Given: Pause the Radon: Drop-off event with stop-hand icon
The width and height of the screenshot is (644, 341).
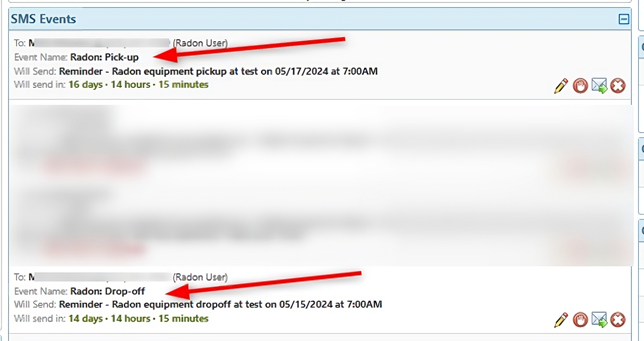Looking at the screenshot, I should [x=581, y=320].
